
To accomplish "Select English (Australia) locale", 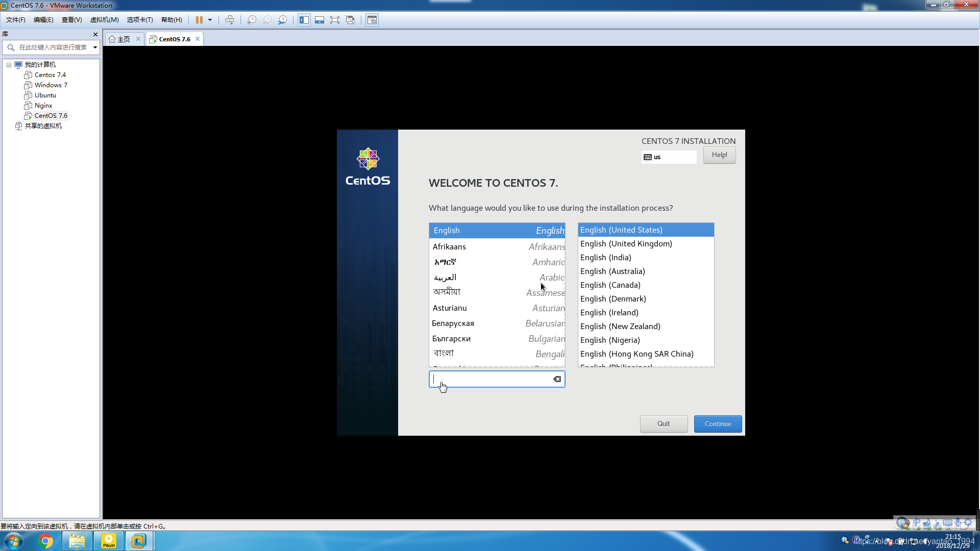I will pyautogui.click(x=646, y=271).
